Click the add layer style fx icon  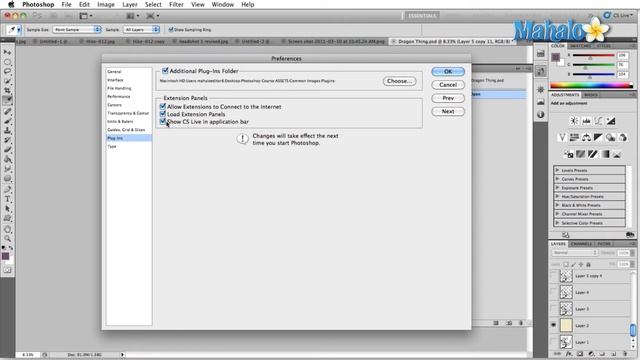[569, 354]
